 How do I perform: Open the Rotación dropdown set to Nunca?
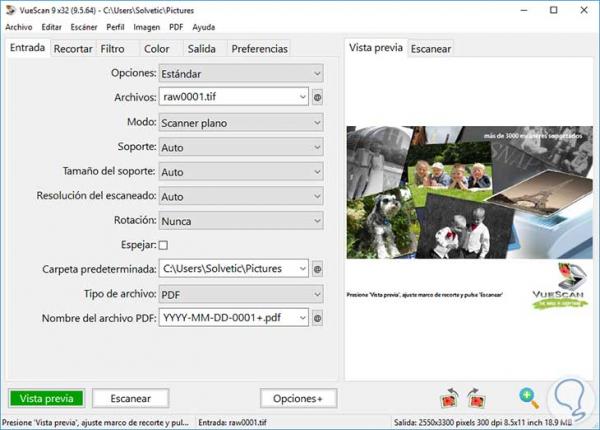click(241, 221)
